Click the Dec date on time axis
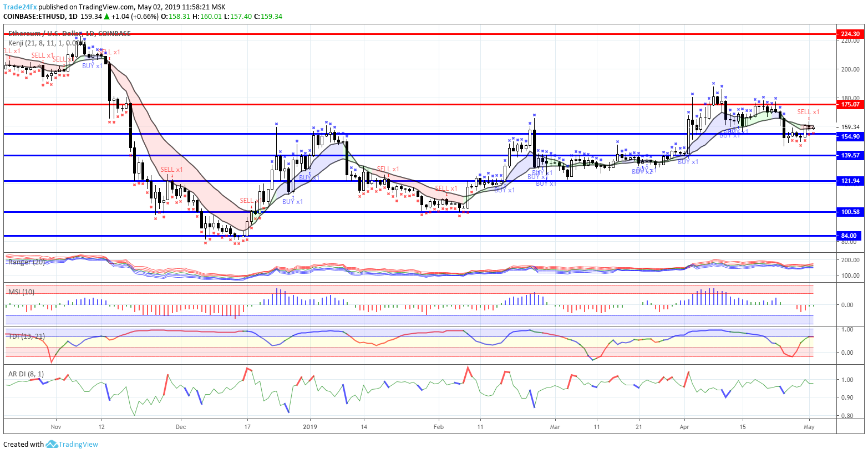Viewport: 868px width, 454px height. [180, 427]
